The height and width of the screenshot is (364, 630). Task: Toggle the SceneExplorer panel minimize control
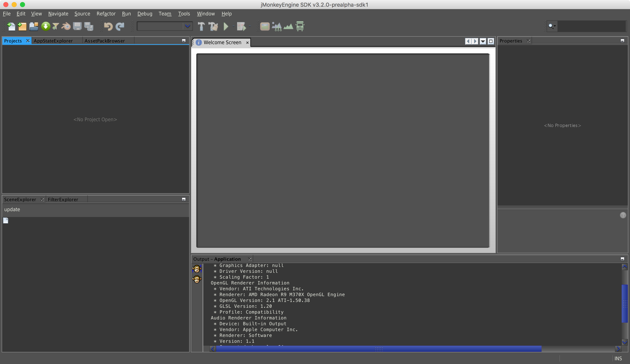point(184,199)
